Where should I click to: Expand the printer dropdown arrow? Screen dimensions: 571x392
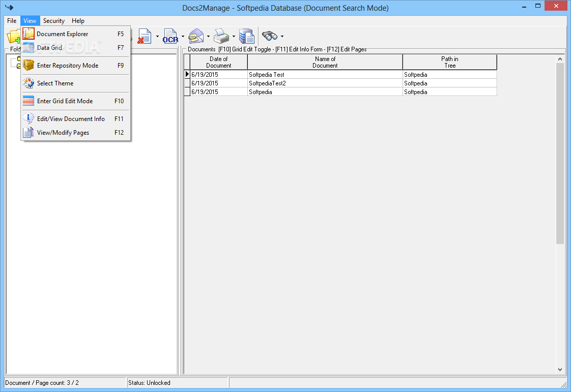click(x=234, y=37)
